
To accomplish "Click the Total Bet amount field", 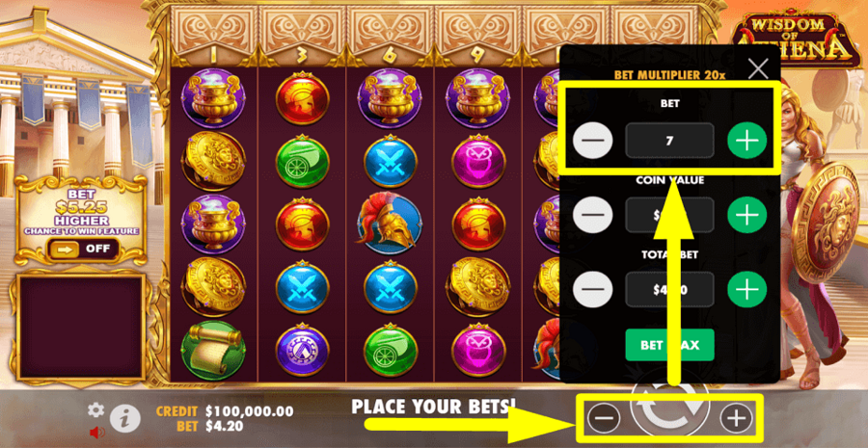I will click(670, 289).
